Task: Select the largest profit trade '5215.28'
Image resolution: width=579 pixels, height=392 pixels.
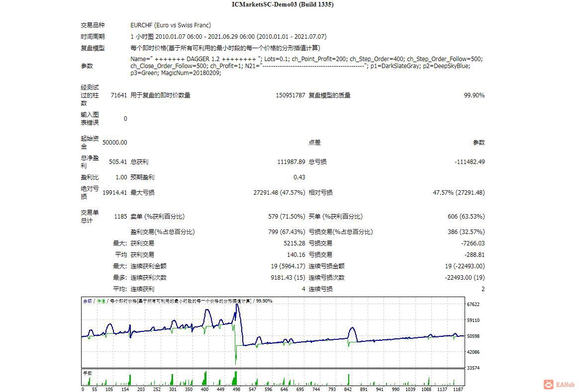Action: [294, 243]
